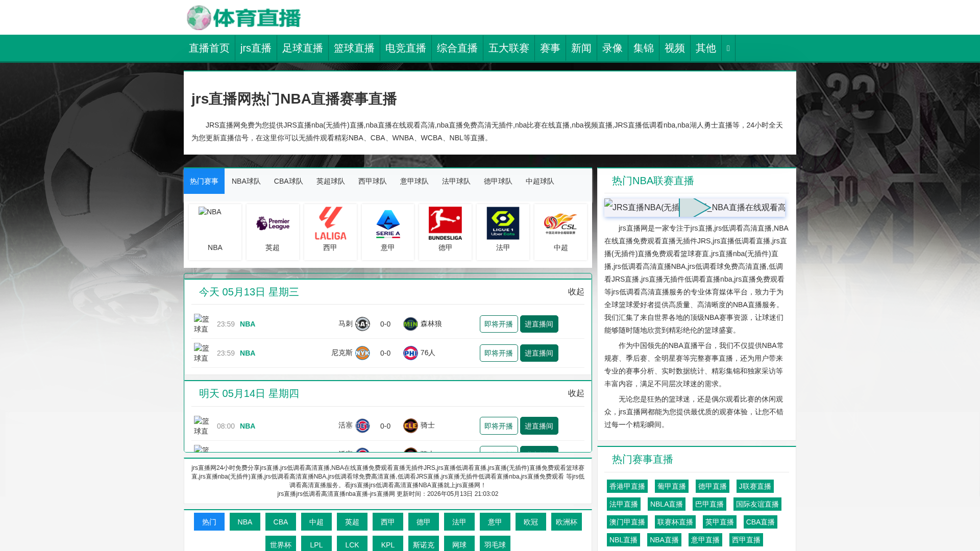Open 电竞直播 navigation item

click(406, 48)
